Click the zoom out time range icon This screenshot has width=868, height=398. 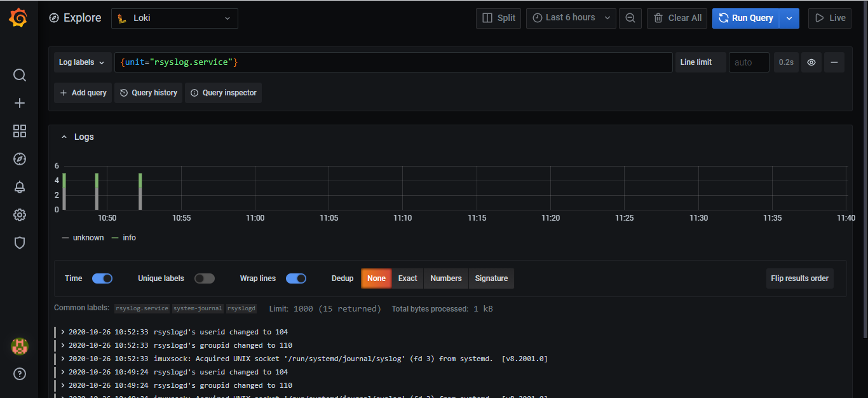coord(630,18)
